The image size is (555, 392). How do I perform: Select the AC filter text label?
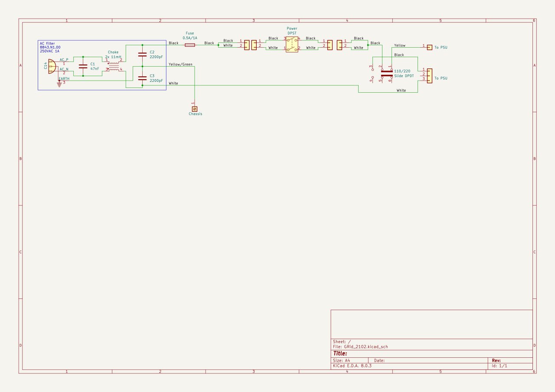point(48,43)
